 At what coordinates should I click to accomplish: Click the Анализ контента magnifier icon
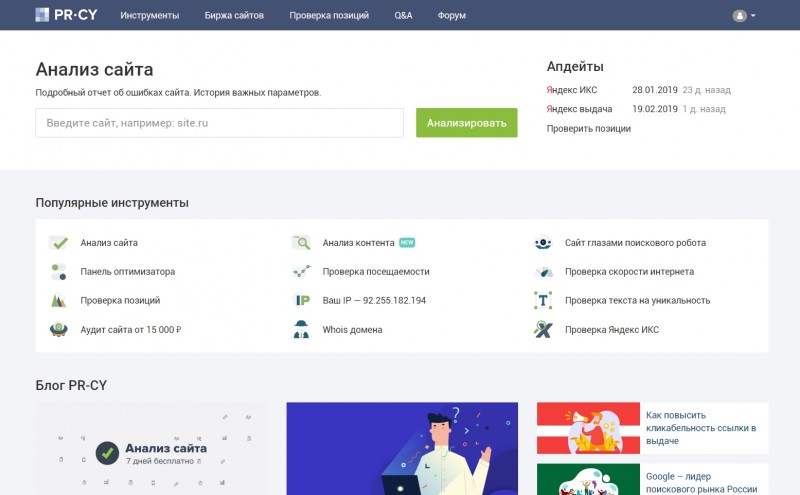[301, 243]
